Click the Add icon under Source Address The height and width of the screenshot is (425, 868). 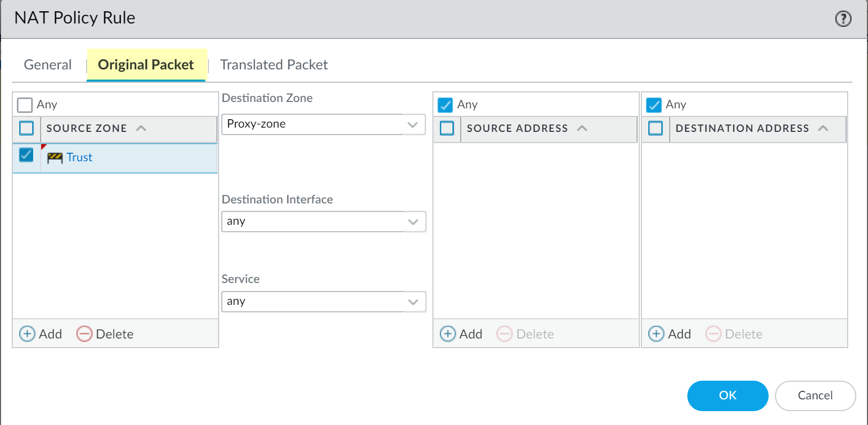(x=447, y=334)
